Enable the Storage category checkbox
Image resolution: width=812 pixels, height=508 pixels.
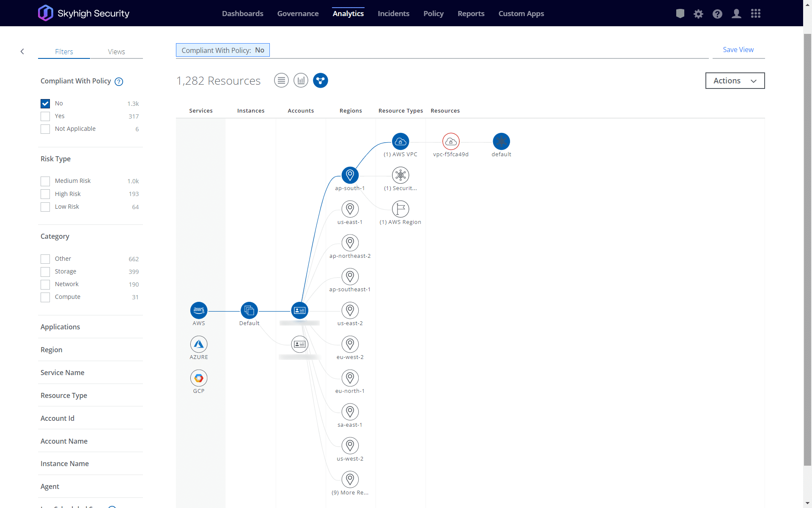(x=45, y=272)
